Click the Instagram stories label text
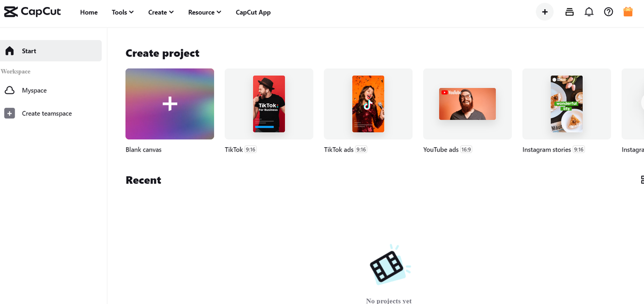Viewport: 644px width, 304px height. [546, 150]
